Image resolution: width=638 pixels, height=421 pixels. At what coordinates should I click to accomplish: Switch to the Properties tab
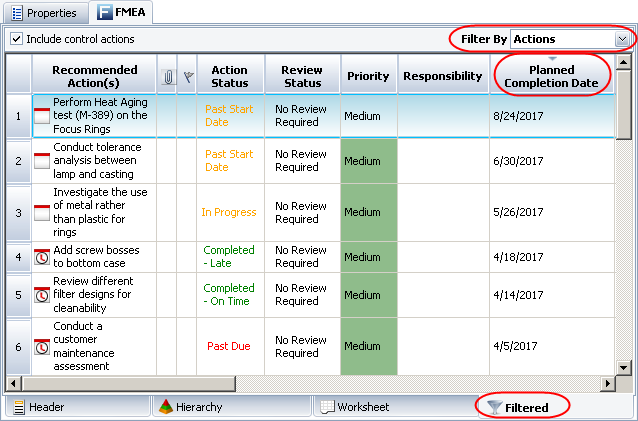tap(45, 13)
